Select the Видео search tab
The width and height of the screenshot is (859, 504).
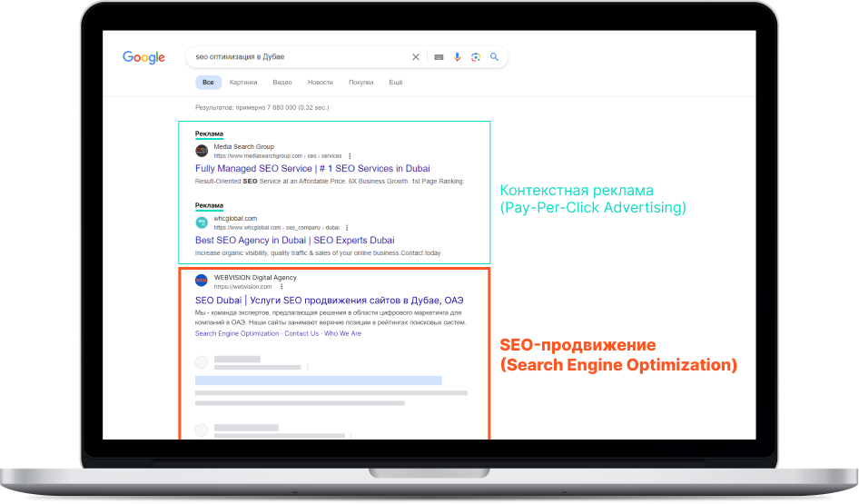(282, 83)
